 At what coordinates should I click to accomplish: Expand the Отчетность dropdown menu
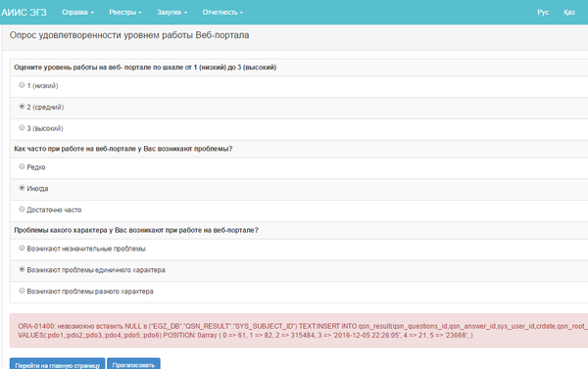tap(222, 13)
